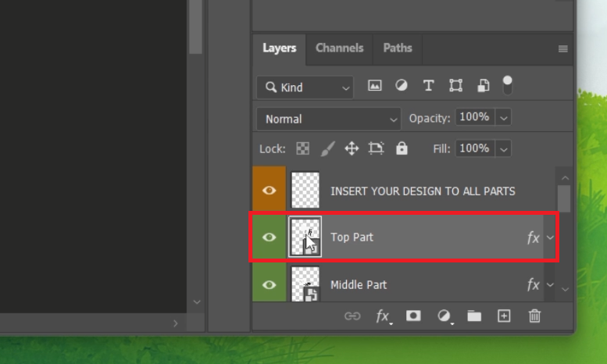Open the Normal blend mode dropdown
This screenshot has height=364, width=607.
click(x=328, y=119)
